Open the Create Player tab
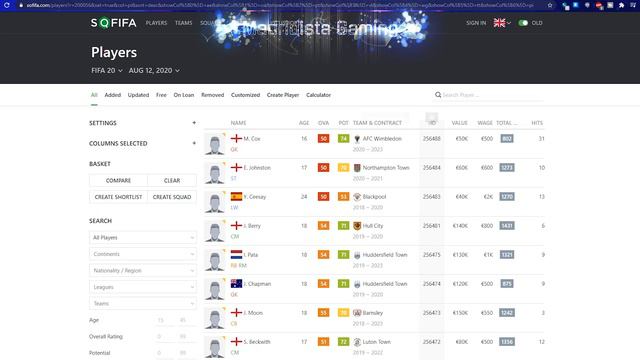640x360 pixels. coord(283,95)
